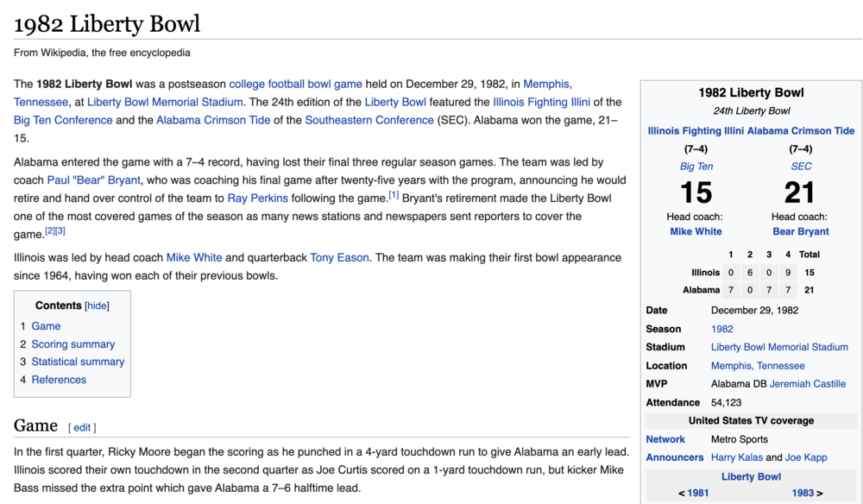Screen dimensions: 863x504
Task: Open the Harry Kalas announcer link
Action: click(736, 457)
